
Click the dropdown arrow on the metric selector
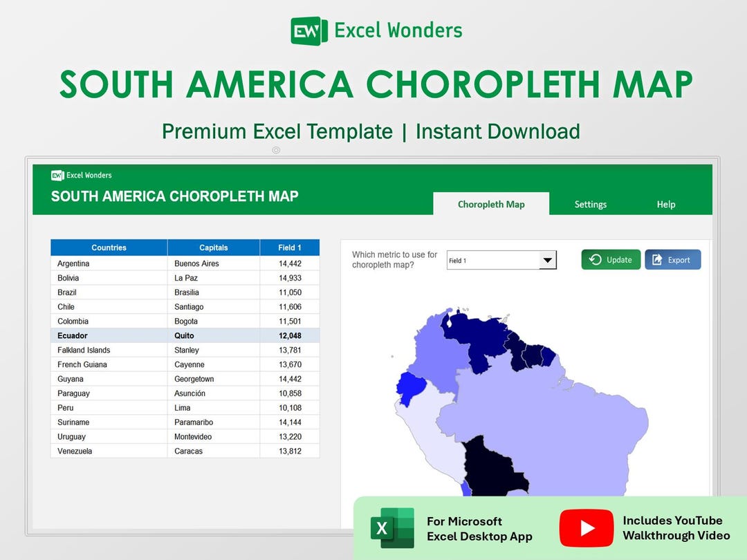pyautogui.click(x=546, y=260)
